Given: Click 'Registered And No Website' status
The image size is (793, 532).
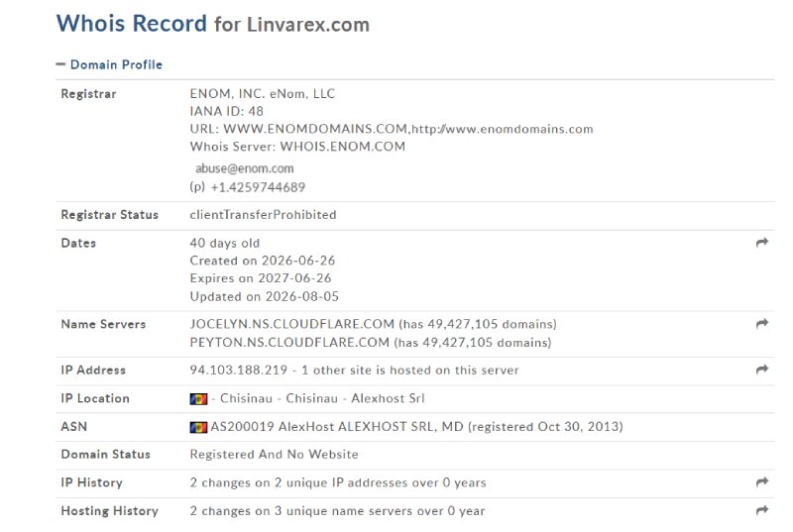Looking at the screenshot, I should (274, 454).
